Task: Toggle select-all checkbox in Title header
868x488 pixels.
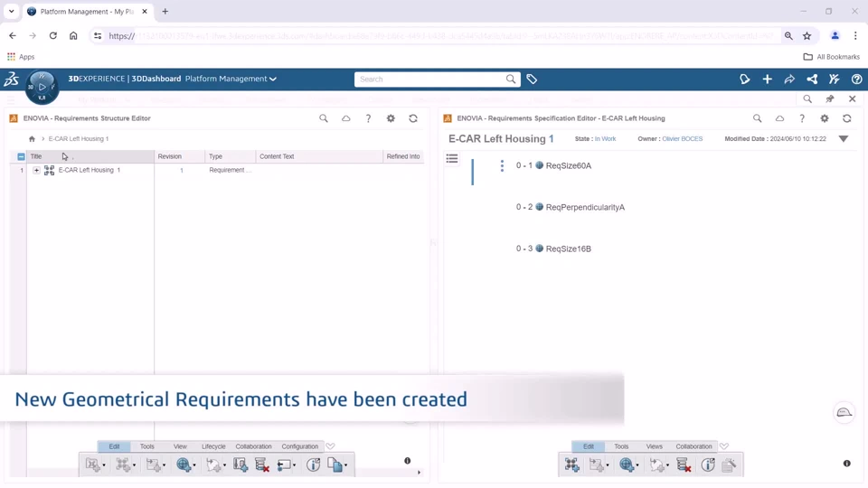Action: 21,156
